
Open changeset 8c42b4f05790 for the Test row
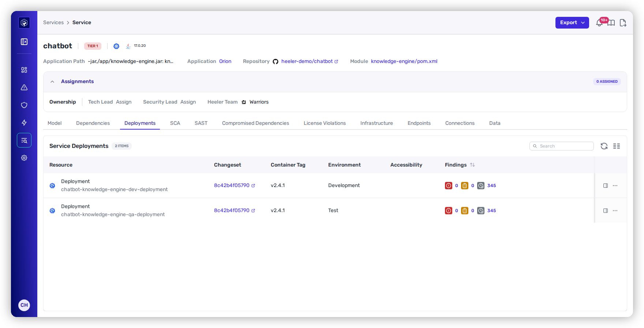coord(235,210)
